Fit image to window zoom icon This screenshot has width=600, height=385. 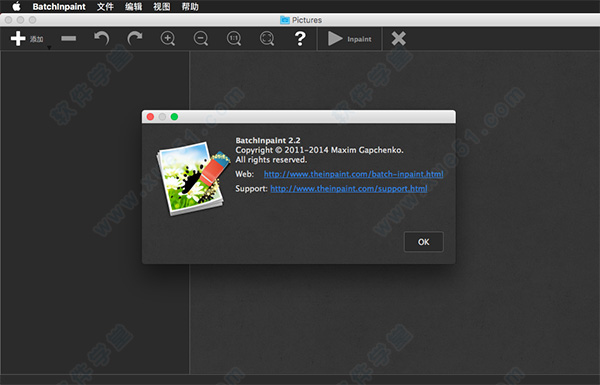[267, 39]
